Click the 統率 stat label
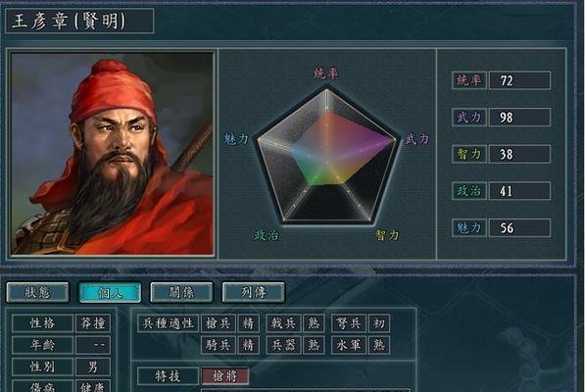This screenshot has width=585, height=392. [x=469, y=80]
